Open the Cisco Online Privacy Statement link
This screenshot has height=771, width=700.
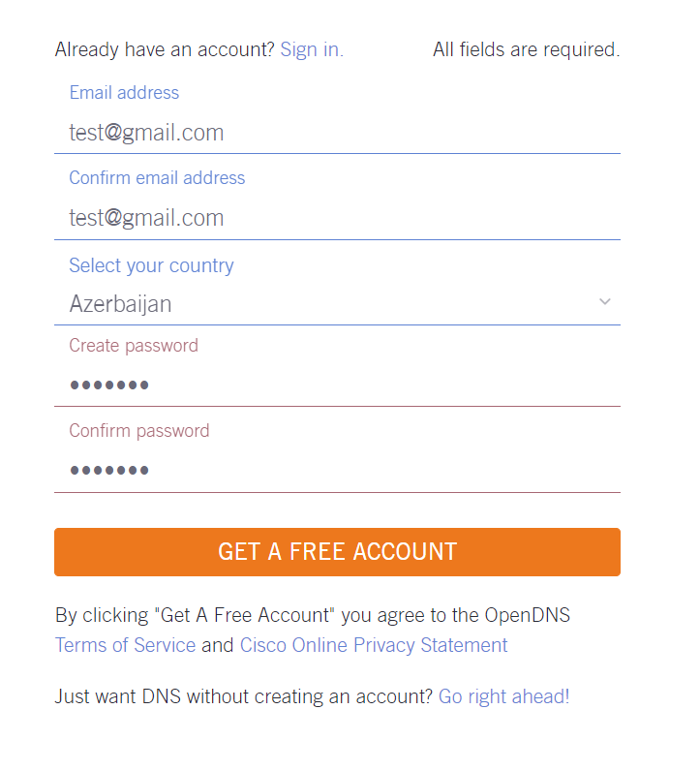pyautogui.click(x=374, y=645)
